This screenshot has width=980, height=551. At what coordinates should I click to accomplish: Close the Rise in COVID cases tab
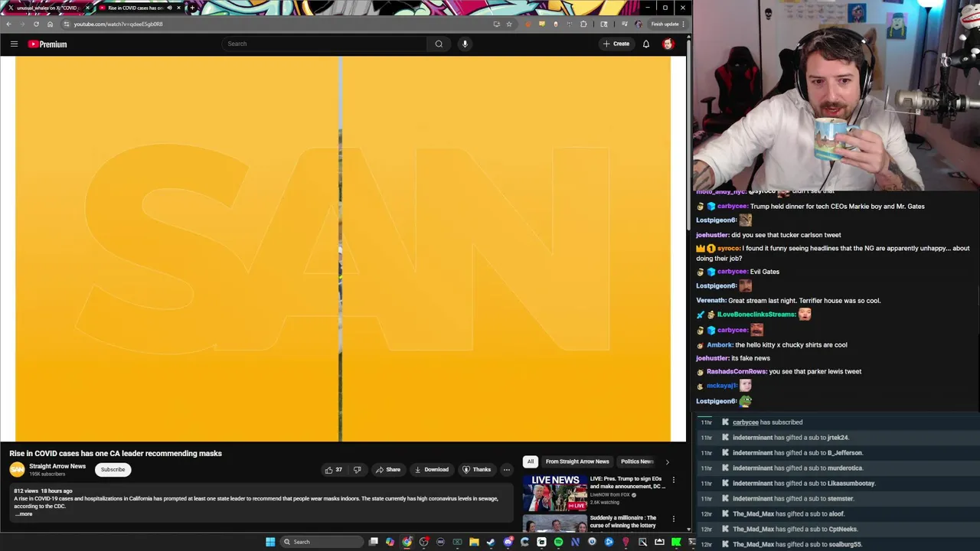point(178,8)
